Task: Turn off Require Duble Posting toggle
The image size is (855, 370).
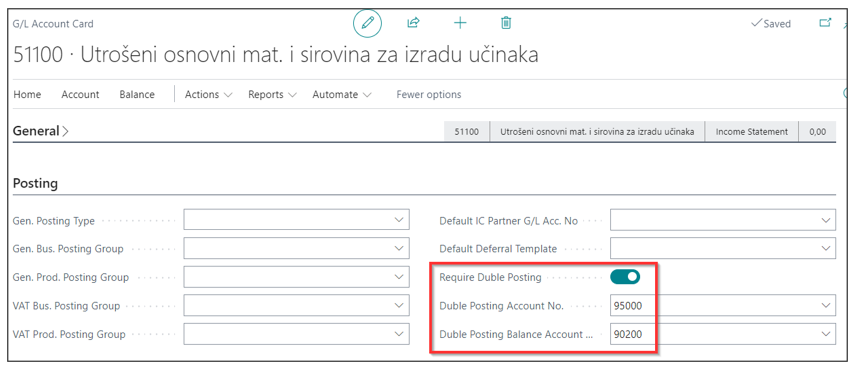Action: [x=625, y=277]
